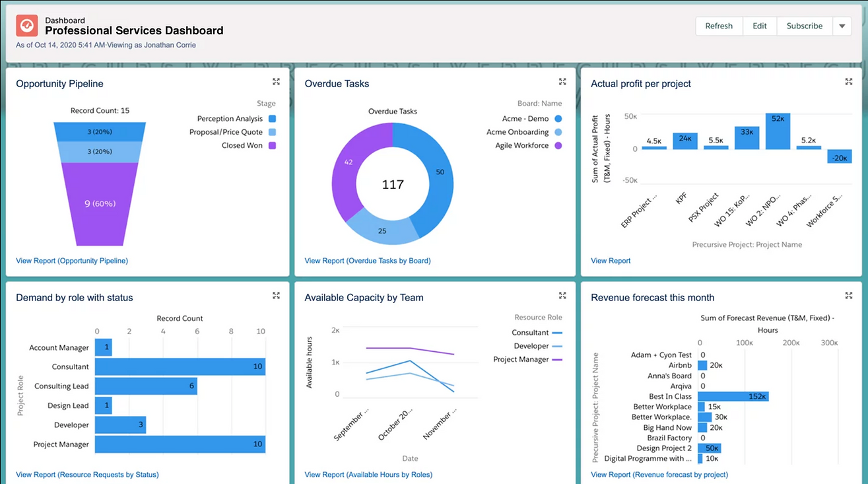Open View Report (Available Hours by Roles)
This screenshot has height=484, width=868.
368,474
